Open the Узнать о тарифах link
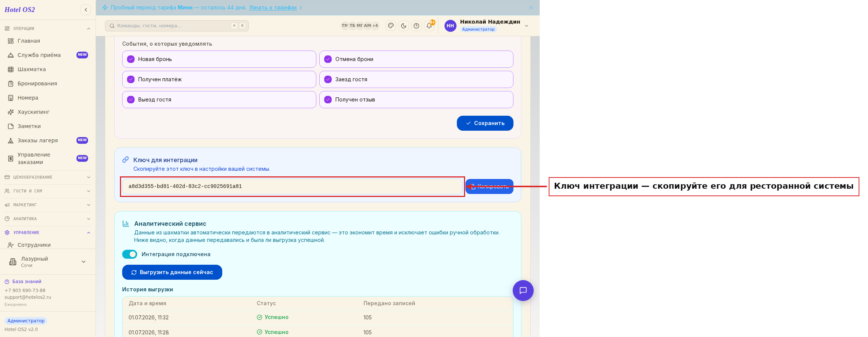This screenshot has width=868, height=337. tap(273, 7)
